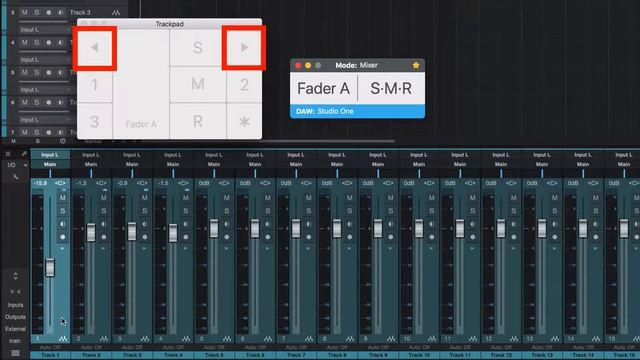Open Main output selector on channel 7
Viewport: 640px width, 360px height.
pos(296,164)
